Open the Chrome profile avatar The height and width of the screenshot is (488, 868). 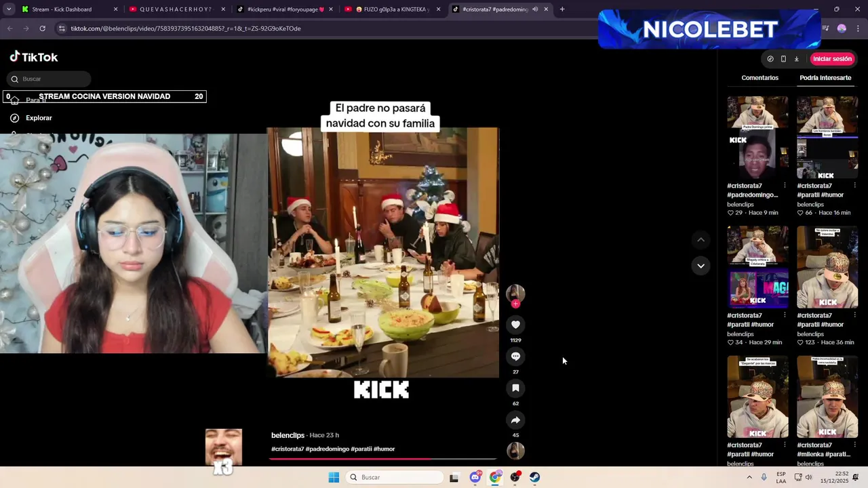tap(842, 28)
